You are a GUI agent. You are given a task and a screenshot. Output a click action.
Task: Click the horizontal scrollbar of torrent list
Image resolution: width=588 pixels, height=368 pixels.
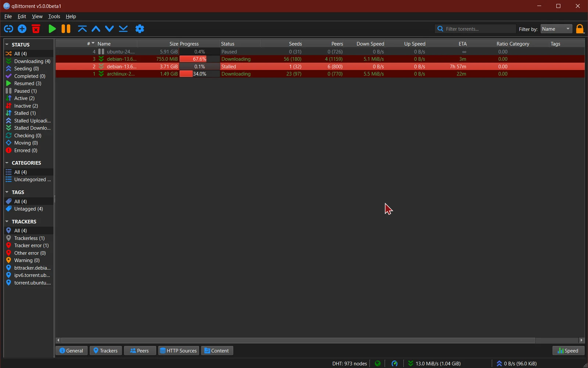[298, 340]
